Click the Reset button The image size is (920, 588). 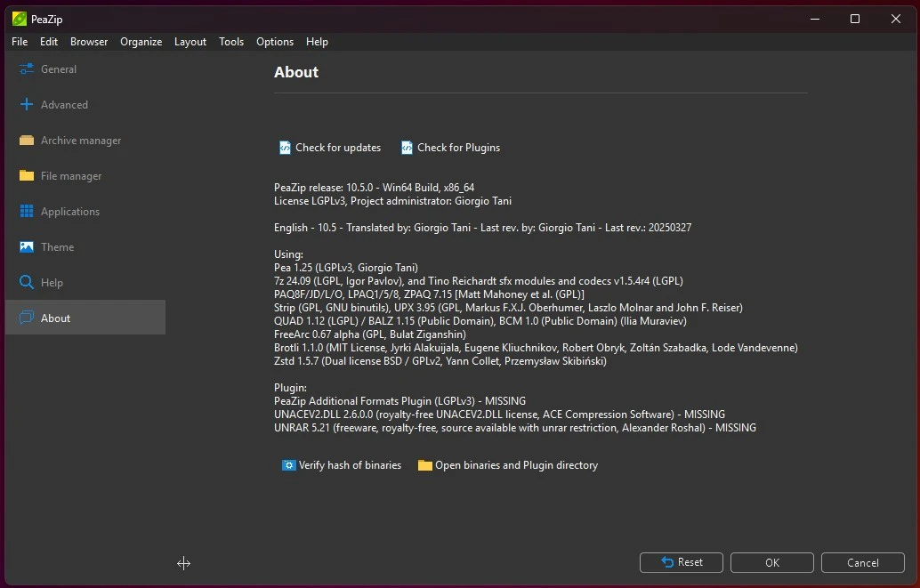[682, 562]
